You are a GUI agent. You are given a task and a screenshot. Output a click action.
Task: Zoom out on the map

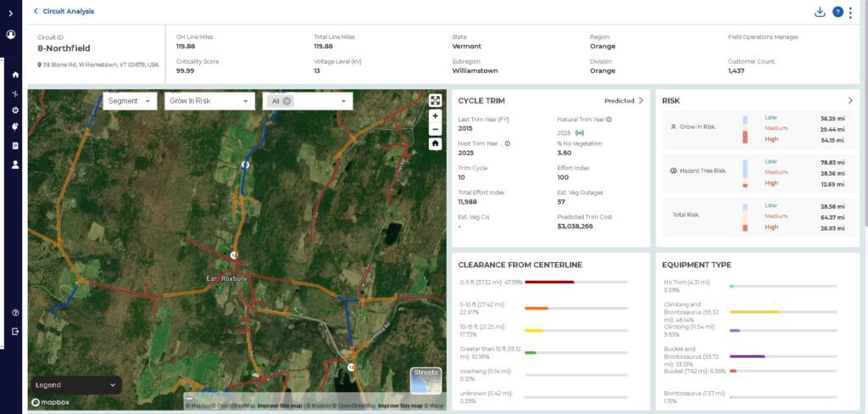tap(435, 129)
